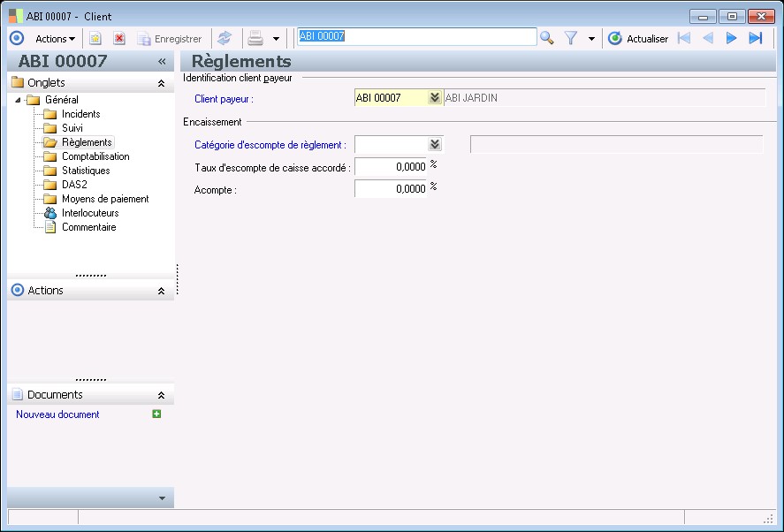
Task: Click the application icon in title bar
Action: [16, 16]
